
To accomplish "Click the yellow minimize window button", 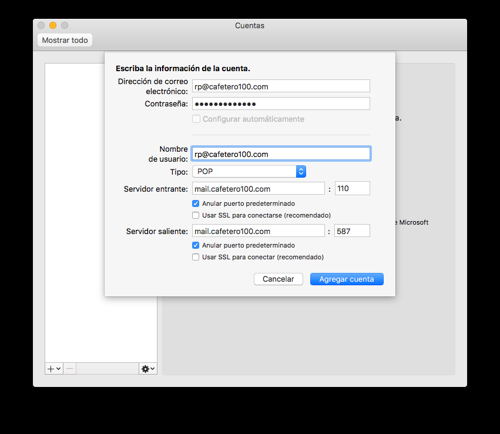I will pyautogui.click(x=53, y=25).
